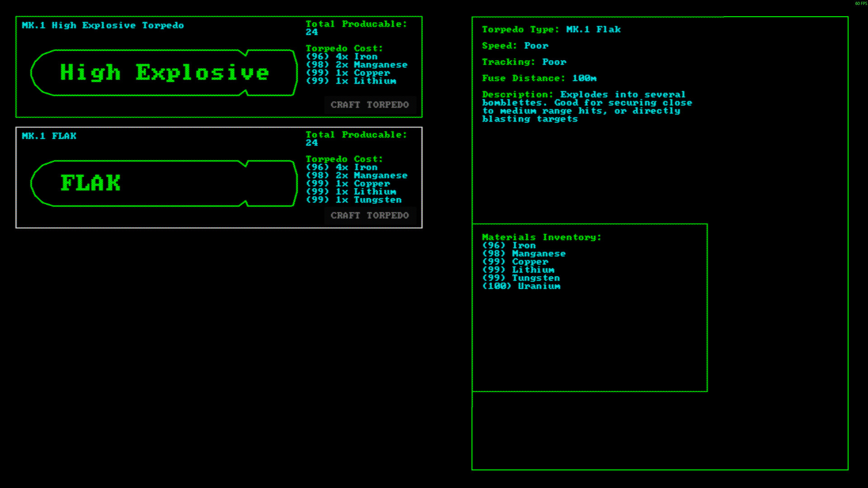The height and width of the screenshot is (488, 868).
Task: Click the Lithium cost in High Explosive card
Action: pos(351,81)
